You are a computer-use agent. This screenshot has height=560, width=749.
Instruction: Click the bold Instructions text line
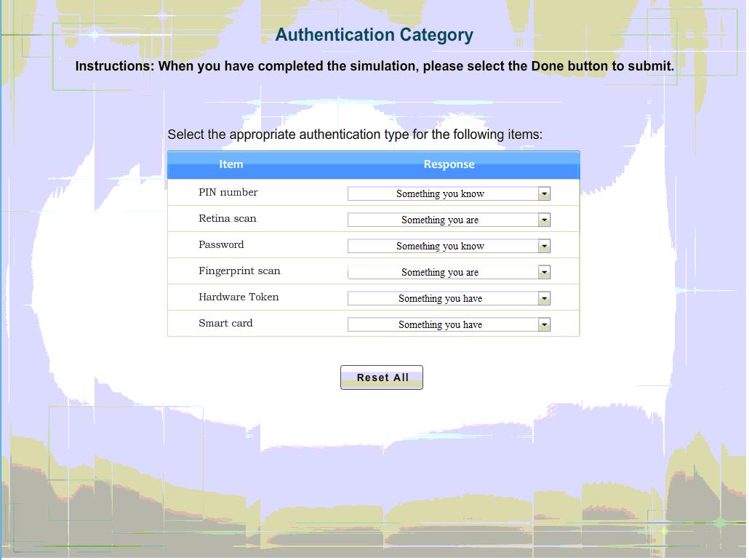(x=374, y=66)
